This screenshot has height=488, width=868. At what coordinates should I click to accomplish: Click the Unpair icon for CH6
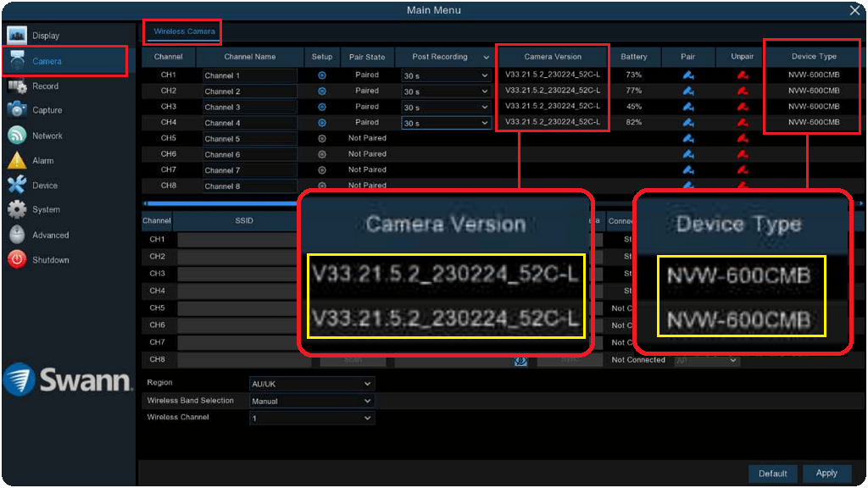click(x=743, y=154)
